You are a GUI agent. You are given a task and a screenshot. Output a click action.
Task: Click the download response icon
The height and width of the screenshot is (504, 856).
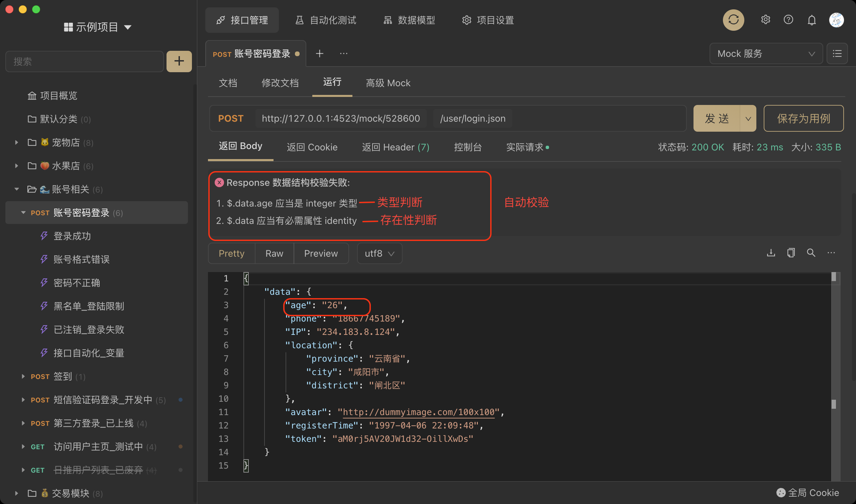tap(771, 253)
